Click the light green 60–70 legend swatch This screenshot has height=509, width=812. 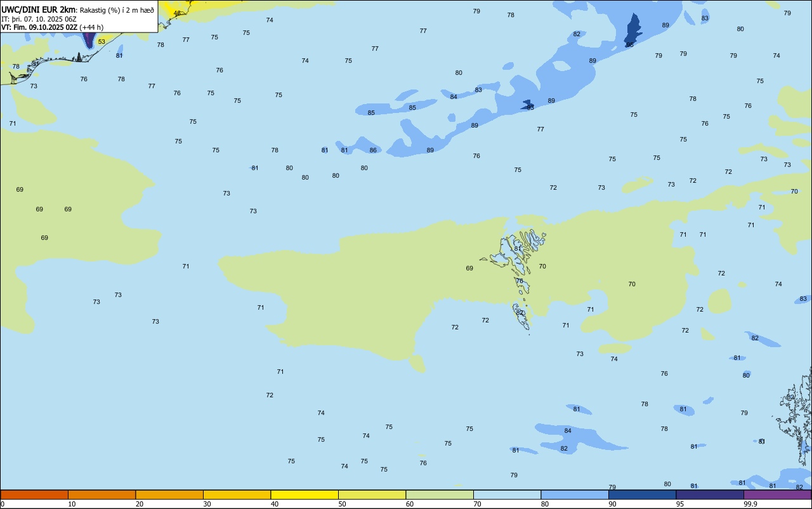click(x=440, y=494)
